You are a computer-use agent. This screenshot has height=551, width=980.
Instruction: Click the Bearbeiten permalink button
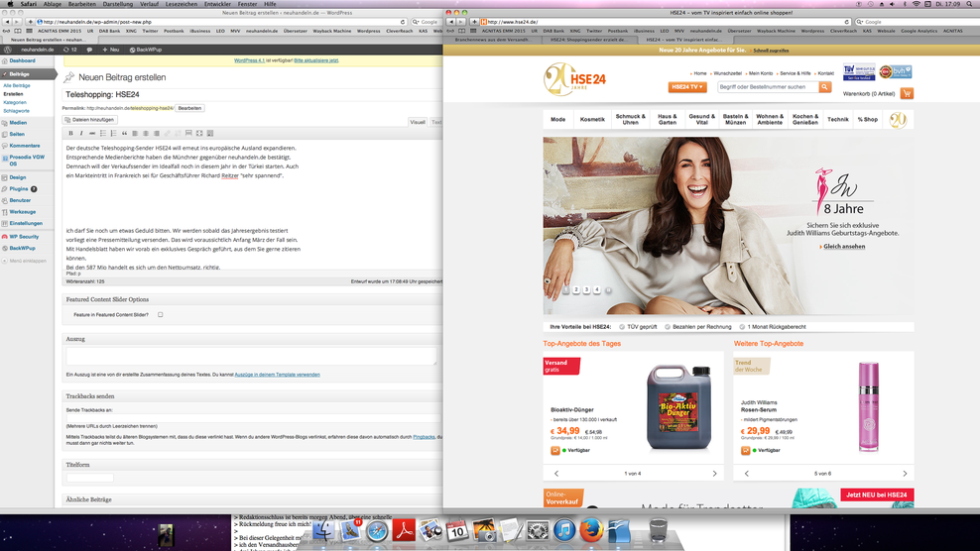click(x=189, y=108)
